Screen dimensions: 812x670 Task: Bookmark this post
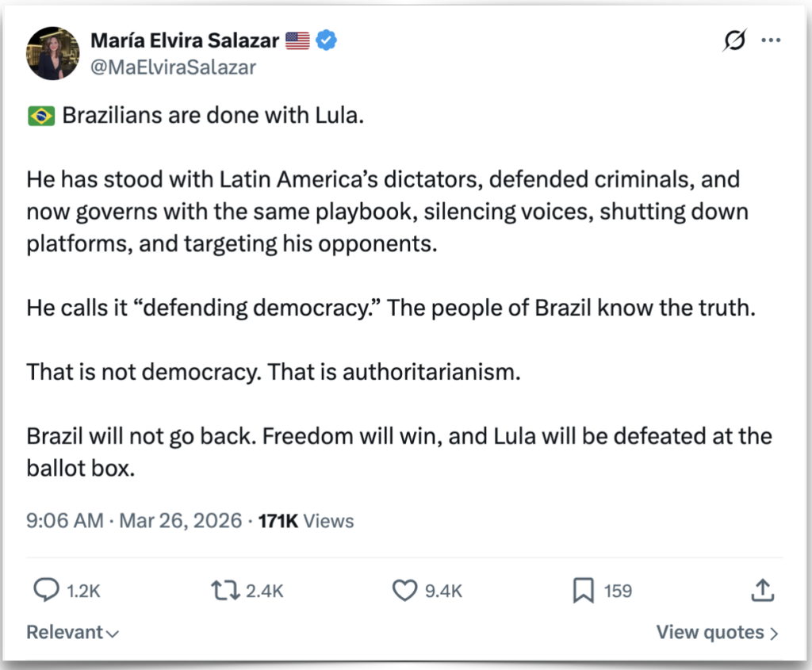tap(583, 590)
